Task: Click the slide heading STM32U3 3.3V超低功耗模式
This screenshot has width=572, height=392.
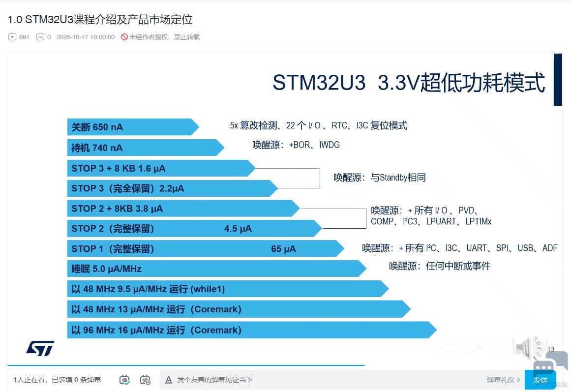Action: click(408, 83)
